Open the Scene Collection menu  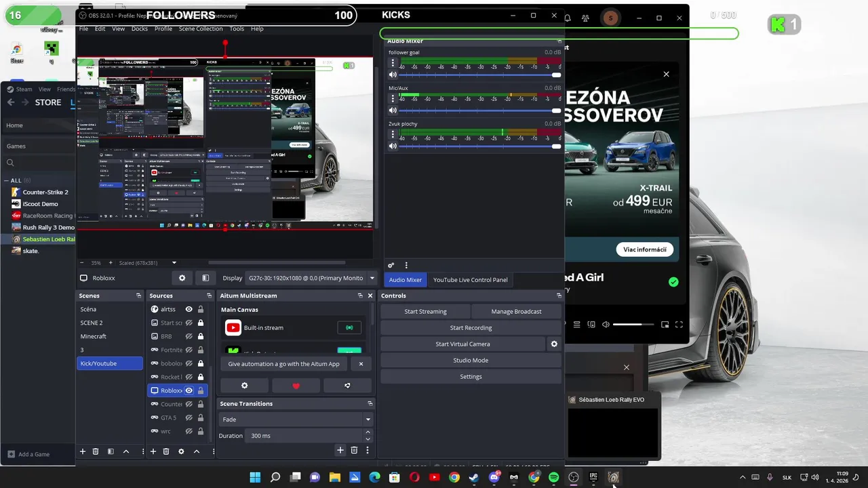tap(201, 28)
